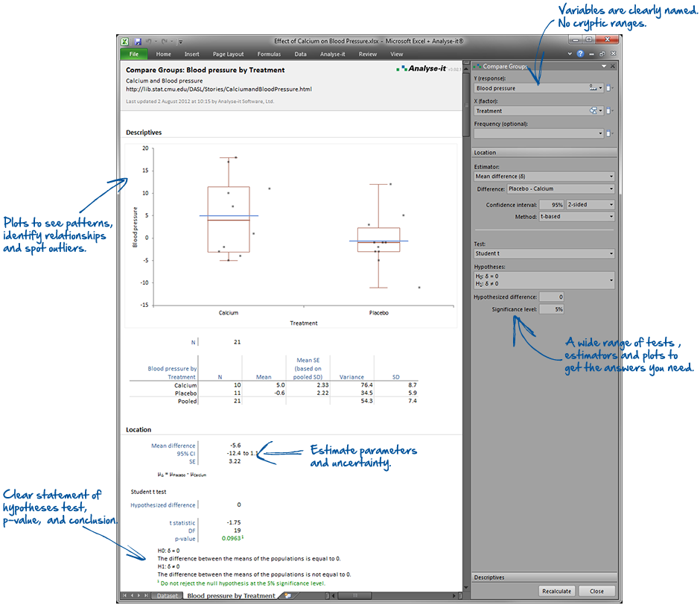Switch to the Dataset sheet tab
This screenshot has height=611, width=700.
pos(167,595)
